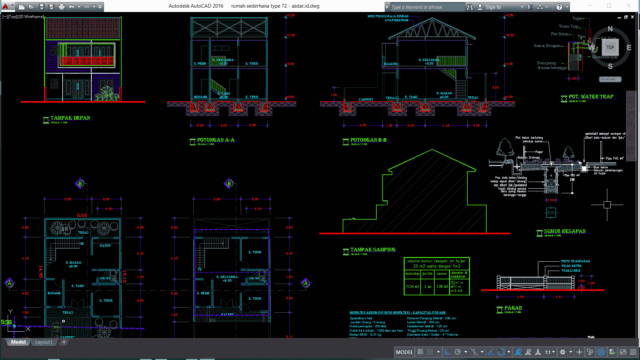
Task: Toggle Clean Screen mode
Action: 622,352
